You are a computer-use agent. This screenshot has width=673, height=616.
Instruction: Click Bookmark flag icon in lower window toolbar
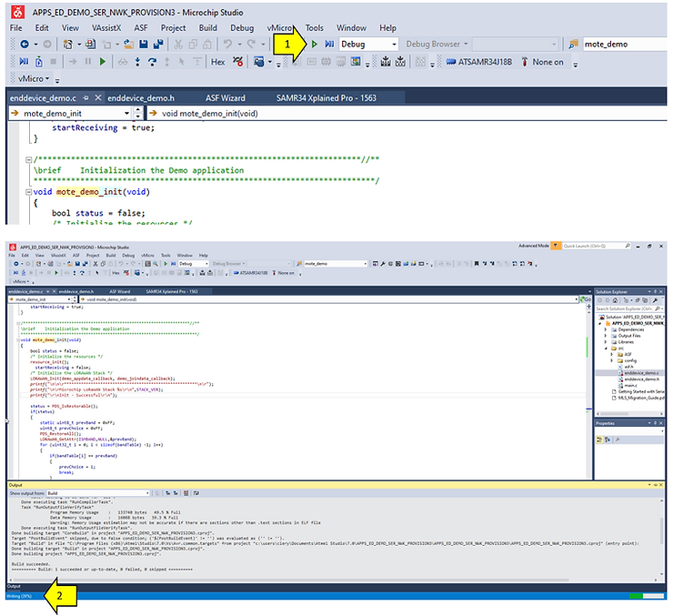476,264
